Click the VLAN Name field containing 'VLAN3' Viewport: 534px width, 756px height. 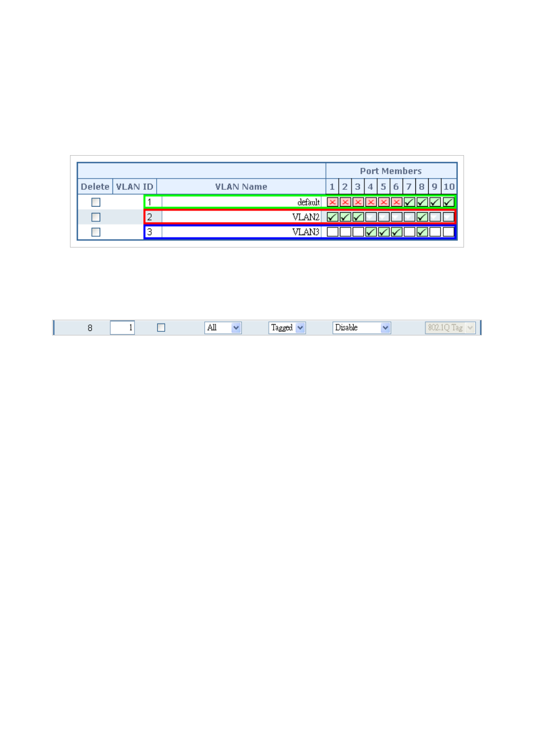click(241, 232)
